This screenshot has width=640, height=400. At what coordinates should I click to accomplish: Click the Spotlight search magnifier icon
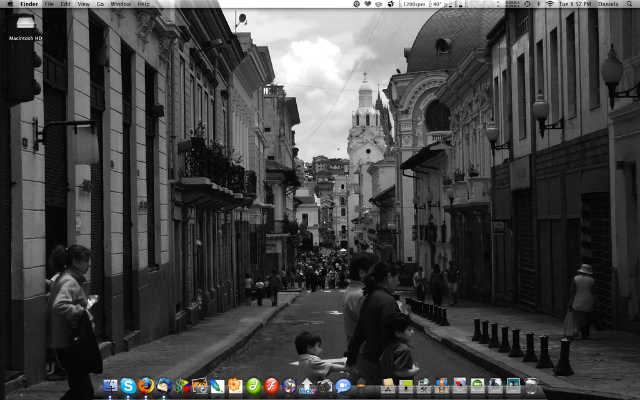[x=631, y=4]
